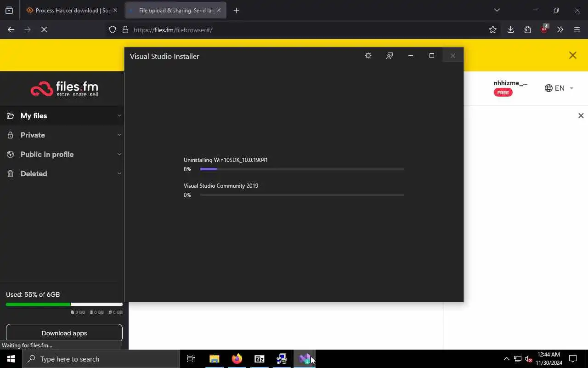Open uBlock Origin extension icon
Viewport: 588px width, 368px height.
click(544, 29)
